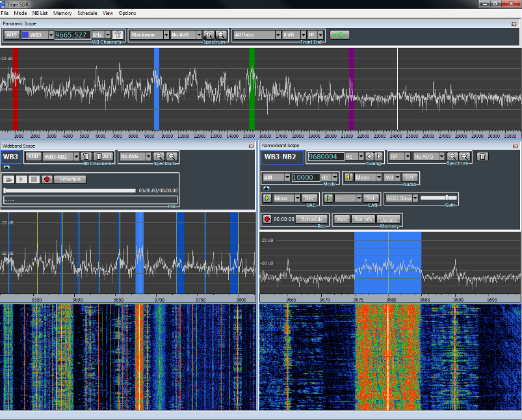Delete the WB3 wideband channel via trash icon
Screen dimensions: 522x420
[x=117, y=34]
